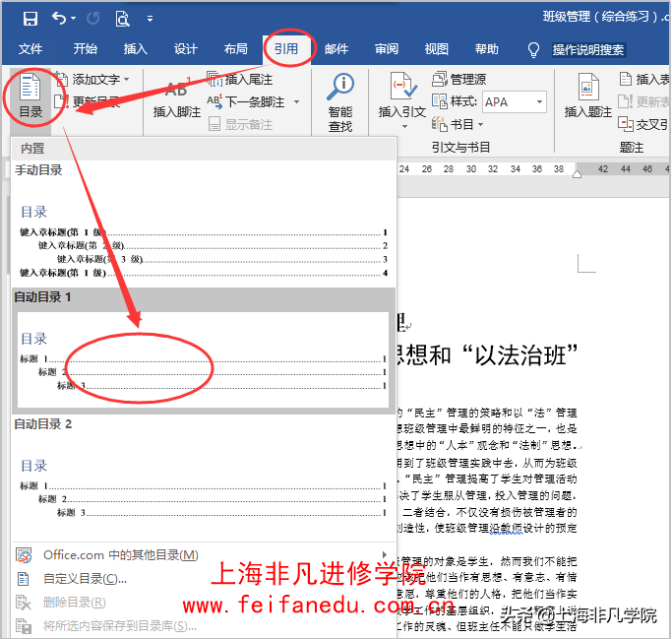Click the Save icon in quick access toolbar
Screen dimensions: 672x639
pyautogui.click(x=30, y=19)
